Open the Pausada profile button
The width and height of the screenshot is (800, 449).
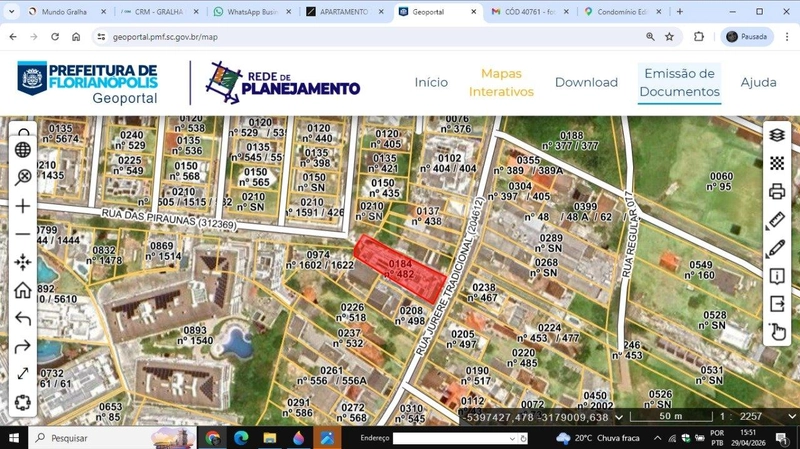746,37
